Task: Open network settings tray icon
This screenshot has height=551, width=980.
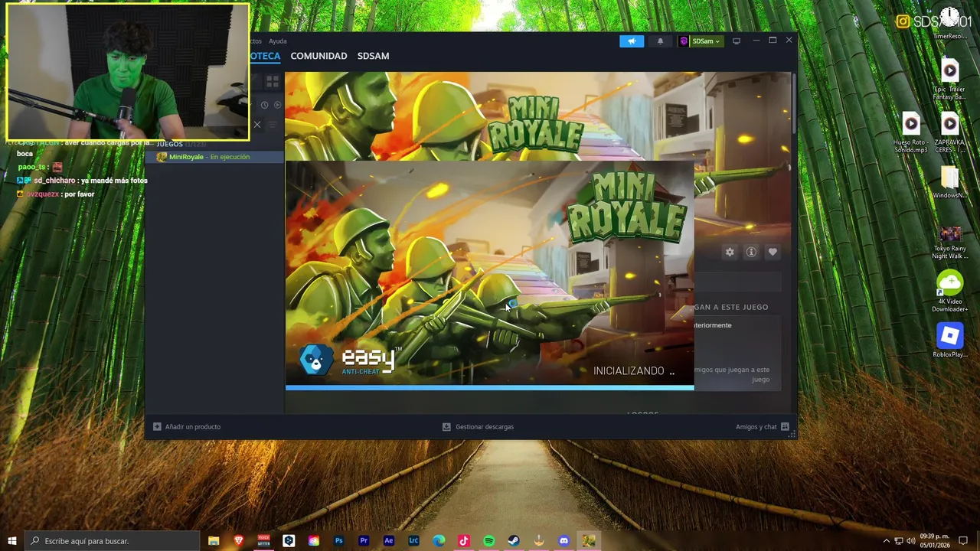Action: click(899, 541)
